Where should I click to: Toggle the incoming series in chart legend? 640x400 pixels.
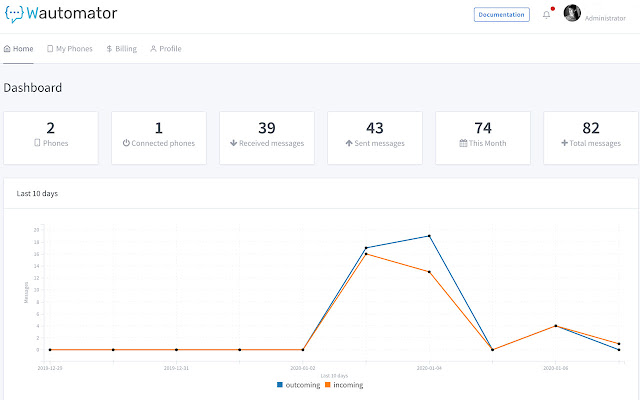348,385
